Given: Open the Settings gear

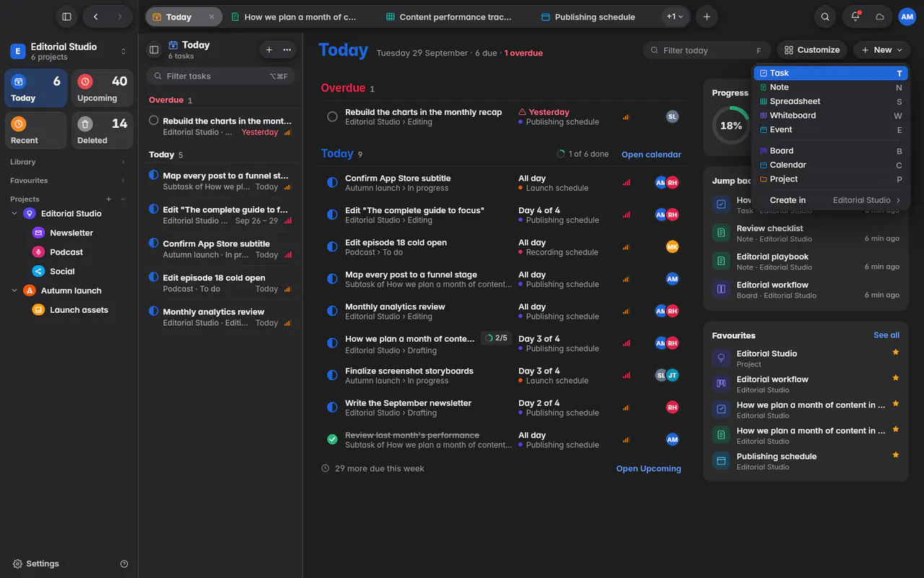Looking at the screenshot, I should click(x=17, y=564).
